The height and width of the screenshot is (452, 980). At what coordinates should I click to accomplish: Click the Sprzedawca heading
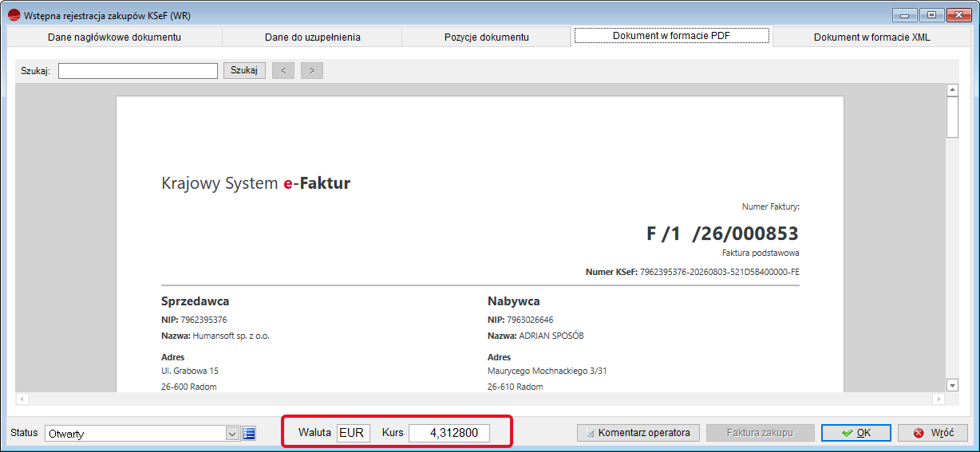pyautogui.click(x=196, y=301)
